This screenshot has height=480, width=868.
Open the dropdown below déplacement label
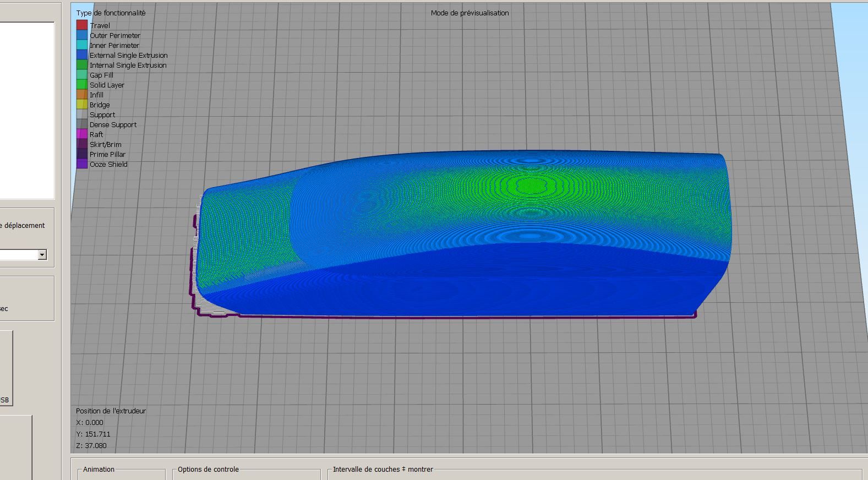tap(23, 254)
